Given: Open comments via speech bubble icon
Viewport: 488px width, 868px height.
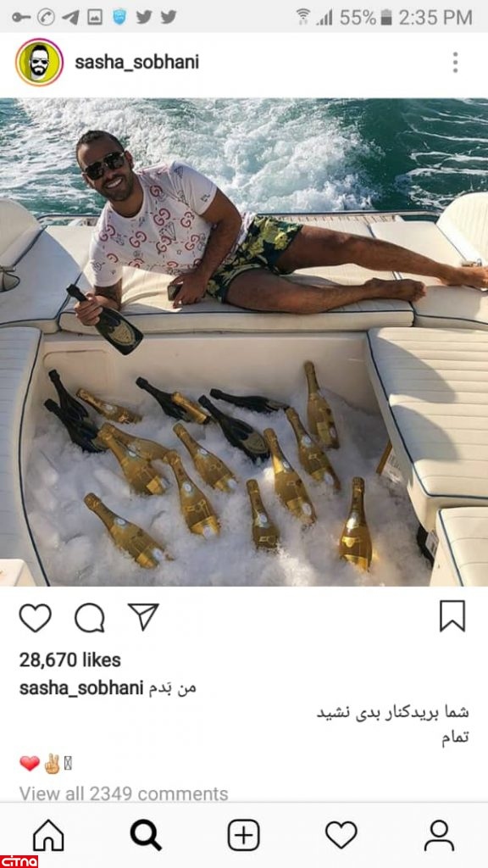Looking at the screenshot, I should click(x=89, y=618).
